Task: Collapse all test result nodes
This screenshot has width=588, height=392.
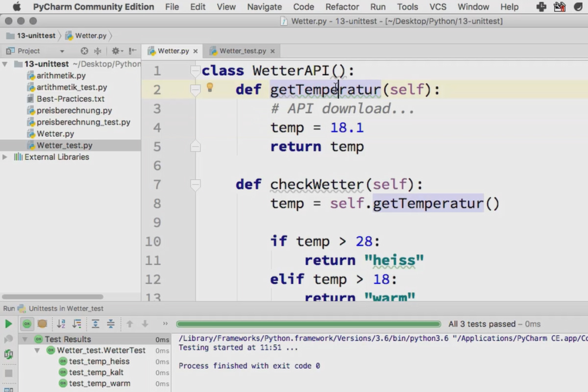Action: [111, 324]
